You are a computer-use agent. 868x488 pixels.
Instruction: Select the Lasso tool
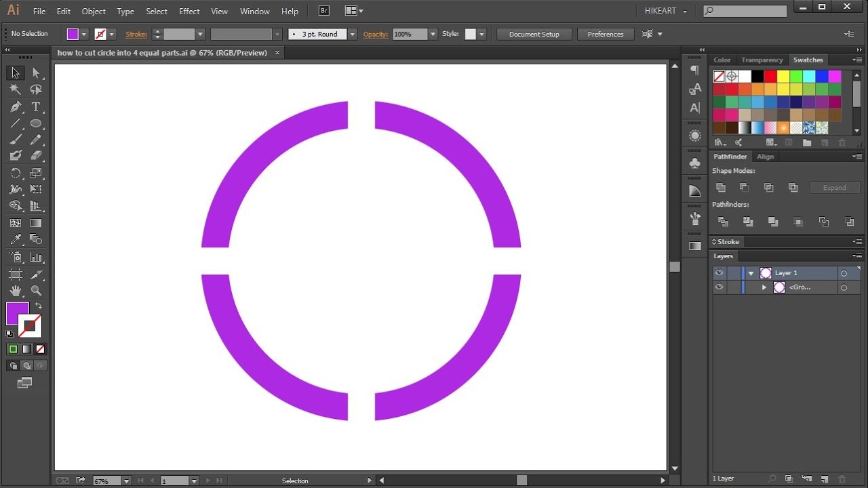point(36,89)
